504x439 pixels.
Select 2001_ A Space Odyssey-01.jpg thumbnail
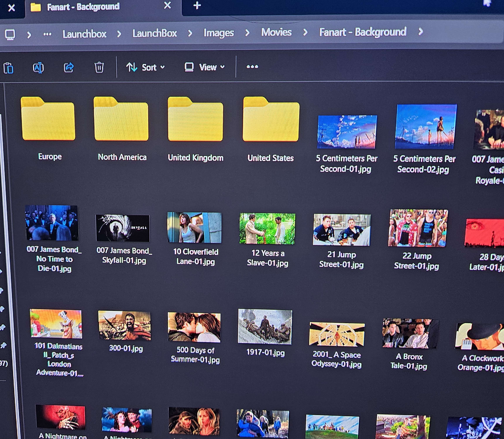pos(337,334)
